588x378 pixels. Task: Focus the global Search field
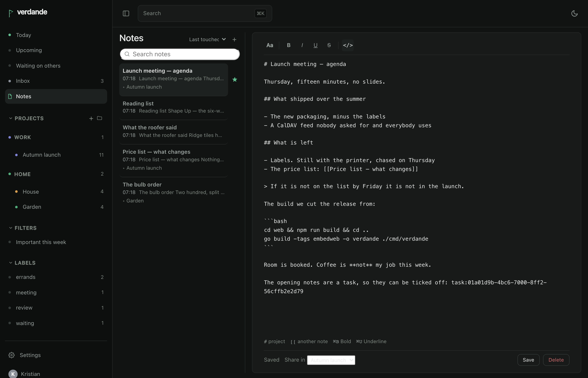pos(205,13)
